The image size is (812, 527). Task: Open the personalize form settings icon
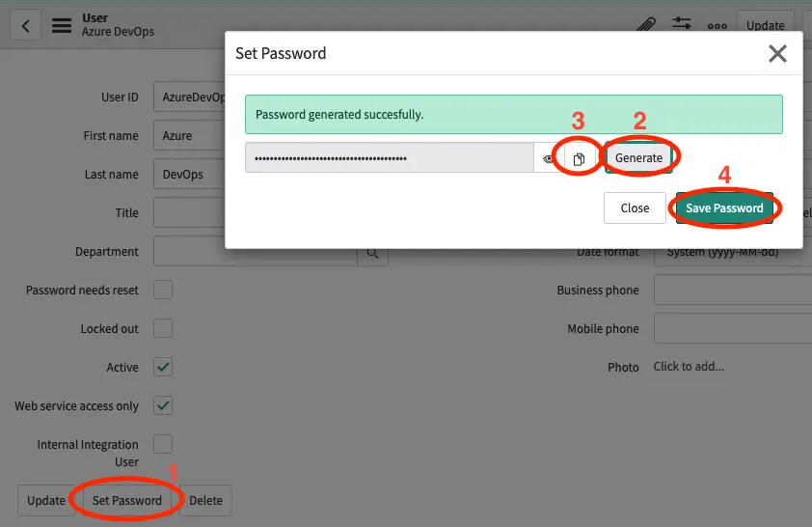tap(682, 25)
